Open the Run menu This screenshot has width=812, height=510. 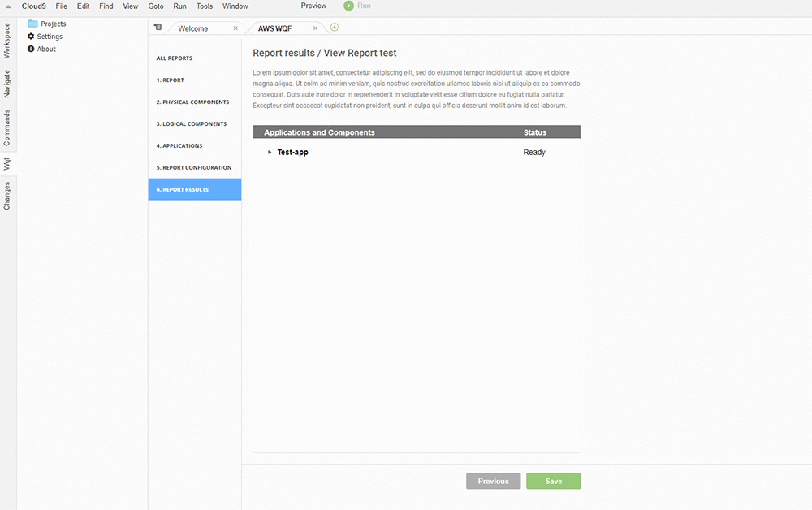click(179, 6)
